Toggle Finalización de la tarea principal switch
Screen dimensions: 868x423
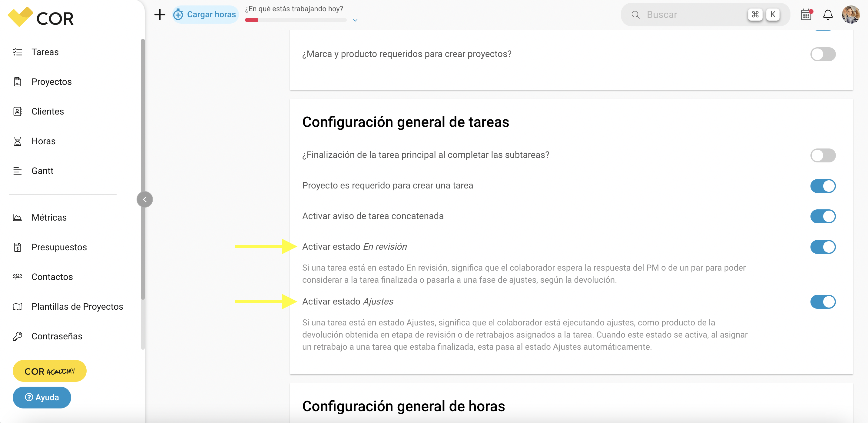tap(823, 155)
